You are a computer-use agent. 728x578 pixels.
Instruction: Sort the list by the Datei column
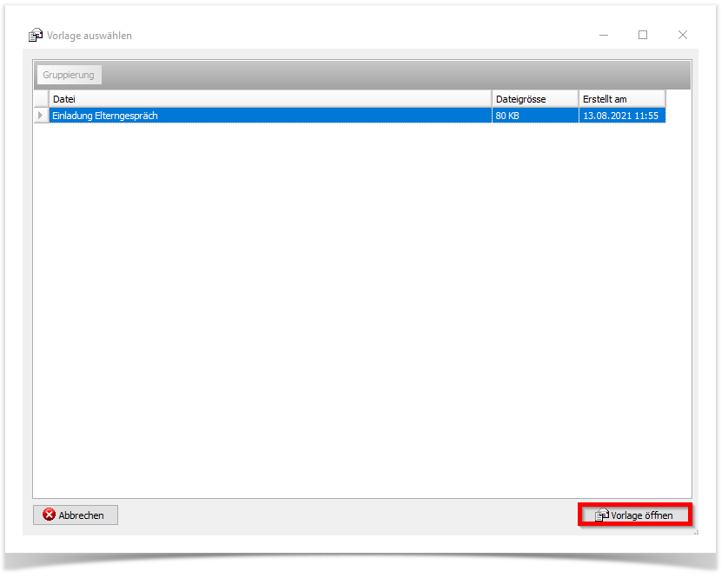270,99
